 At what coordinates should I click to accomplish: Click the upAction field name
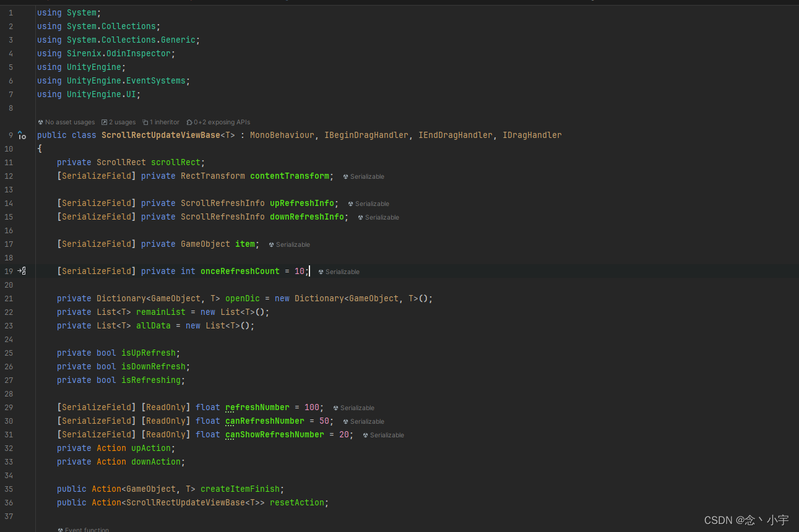tap(151, 448)
